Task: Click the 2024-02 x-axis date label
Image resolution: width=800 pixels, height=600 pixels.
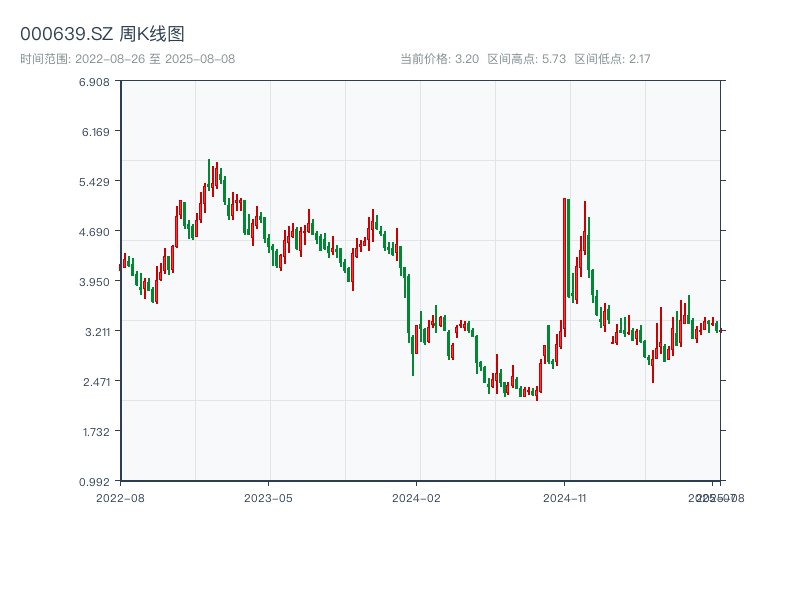Action: tap(417, 497)
